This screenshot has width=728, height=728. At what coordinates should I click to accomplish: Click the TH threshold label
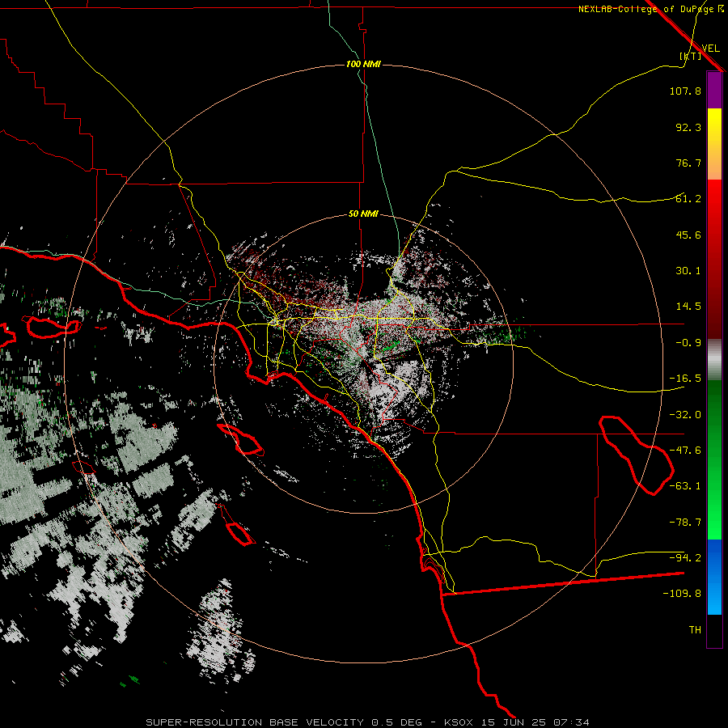(x=695, y=630)
